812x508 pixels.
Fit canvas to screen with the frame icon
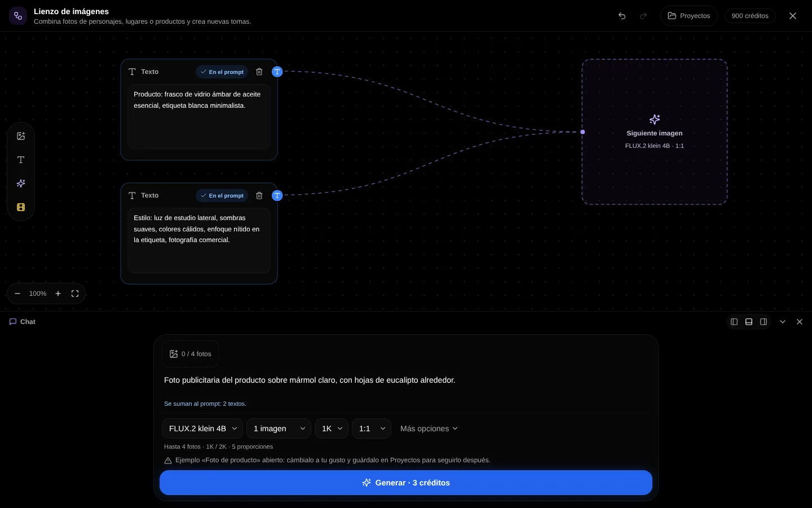[75, 294]
